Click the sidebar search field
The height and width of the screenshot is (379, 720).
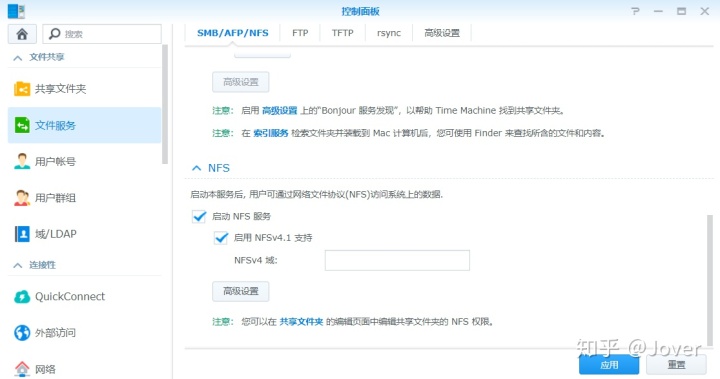pos(102,34)
